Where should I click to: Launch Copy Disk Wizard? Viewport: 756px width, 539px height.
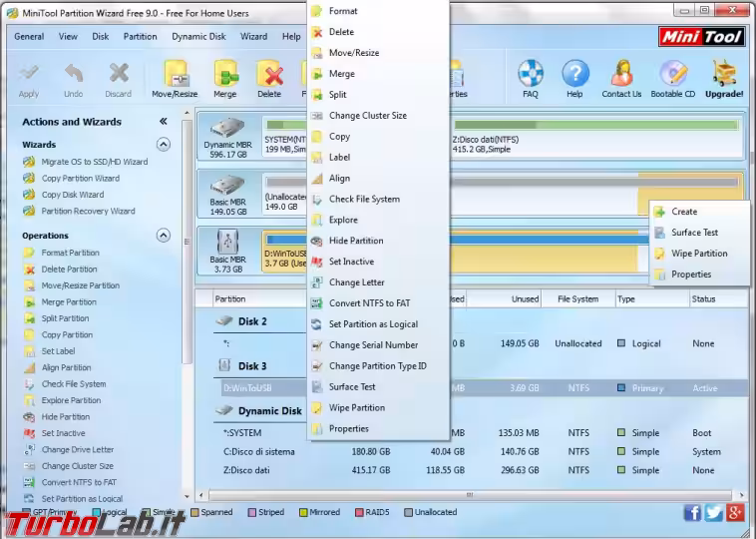pyautogui.click(x=64, y=195)
